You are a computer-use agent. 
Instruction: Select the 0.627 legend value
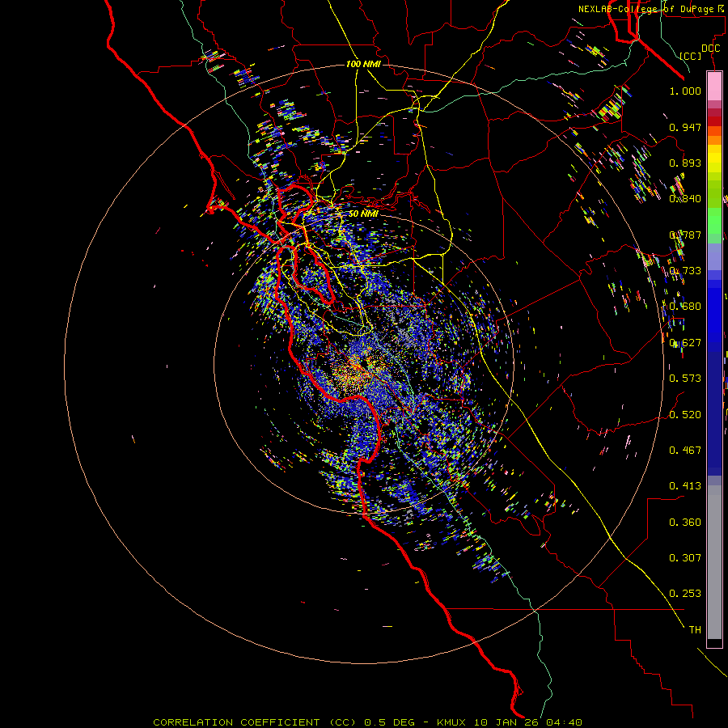click(685, 343)
